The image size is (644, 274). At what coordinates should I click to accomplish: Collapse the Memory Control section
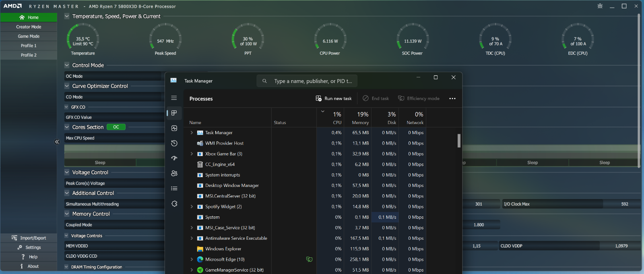point(67,214)
